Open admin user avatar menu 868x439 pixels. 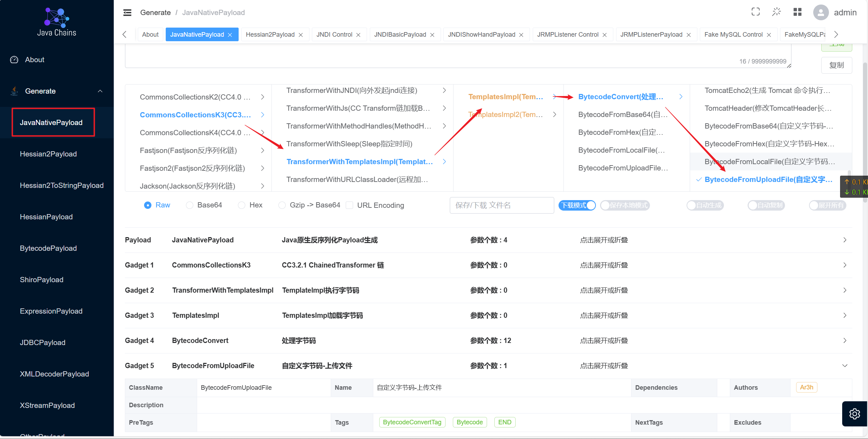coord(821,13)
